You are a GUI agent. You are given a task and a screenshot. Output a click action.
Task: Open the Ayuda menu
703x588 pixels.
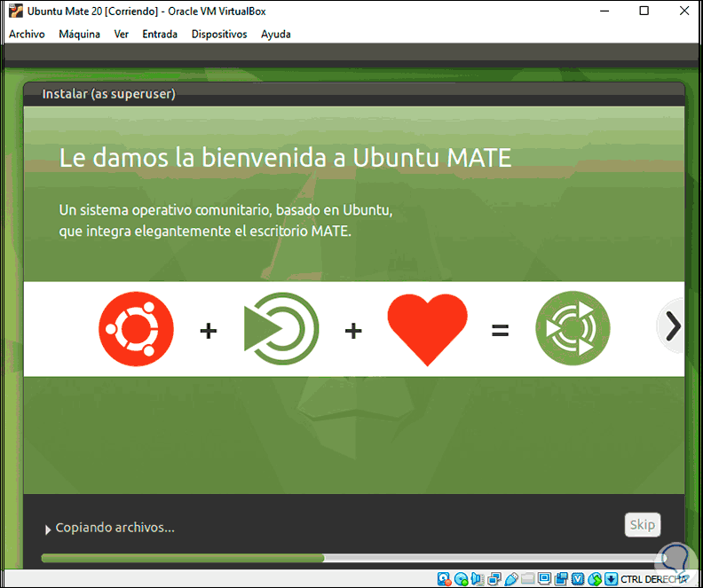[276, 34]
